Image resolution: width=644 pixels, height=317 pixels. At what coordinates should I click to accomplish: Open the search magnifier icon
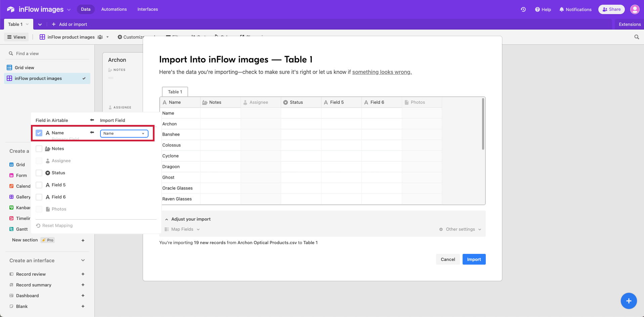[x=636, y=37]
